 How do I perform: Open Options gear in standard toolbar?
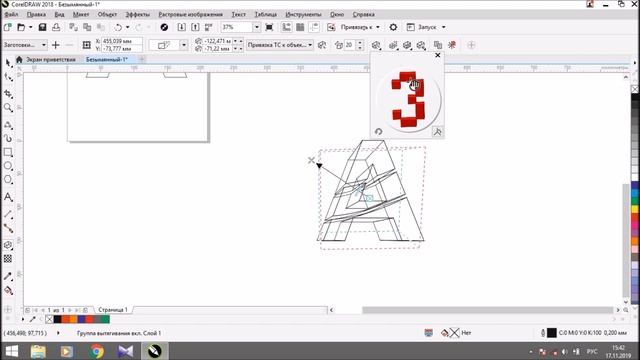point(393,27)
